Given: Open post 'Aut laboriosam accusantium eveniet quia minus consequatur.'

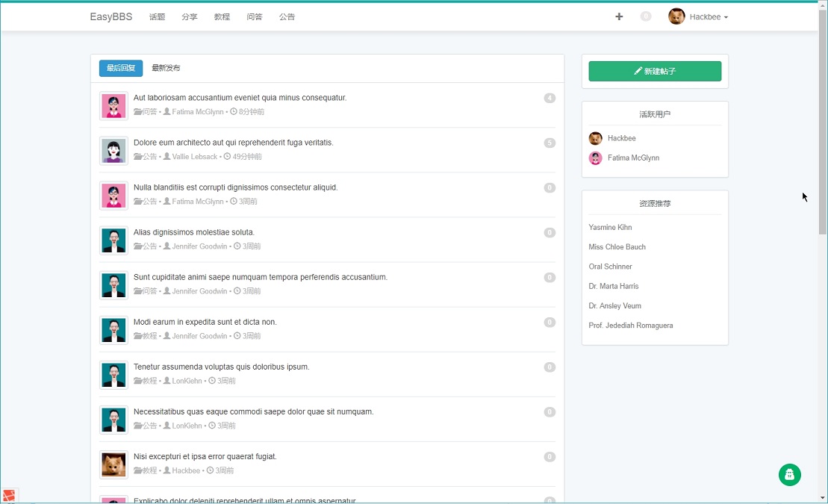Looking at the screenshot, I should click(x=240, y=98).
